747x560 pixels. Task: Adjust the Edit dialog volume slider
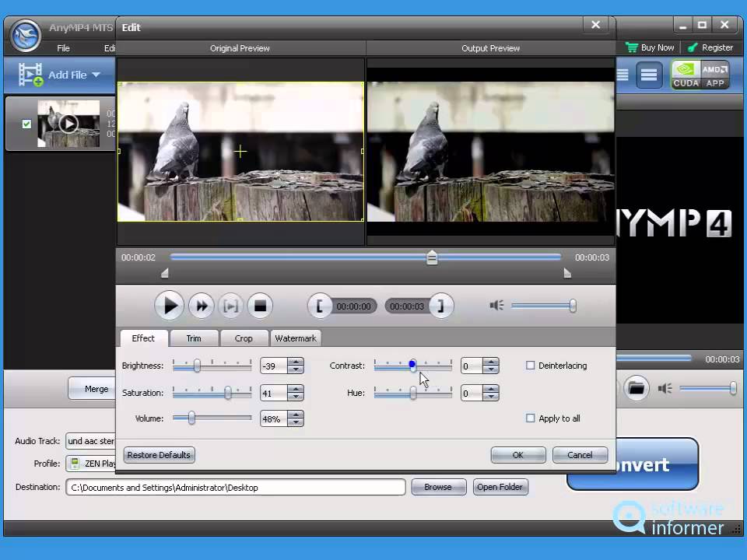coord(544,306)
